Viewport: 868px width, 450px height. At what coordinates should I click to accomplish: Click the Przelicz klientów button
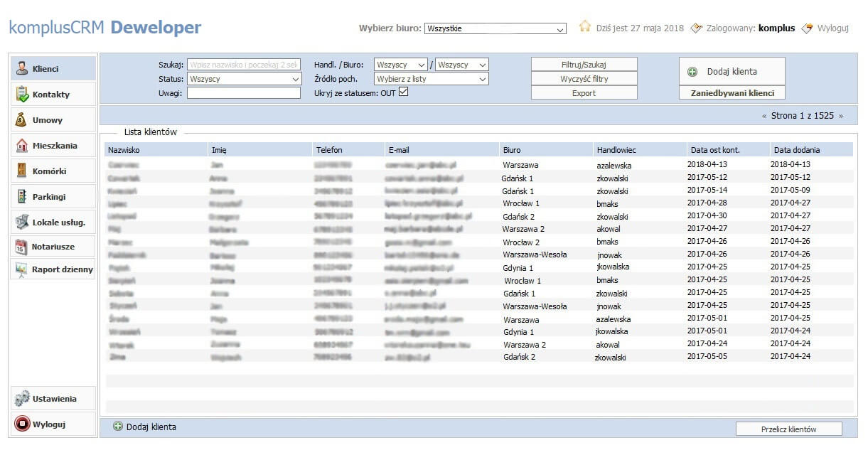789,429
